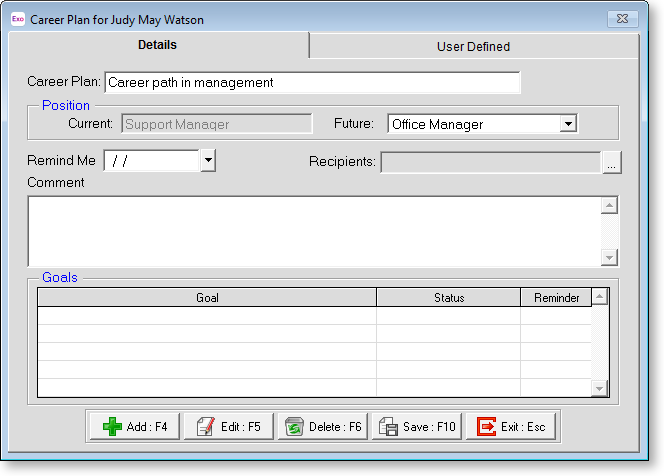The image size is (664, 476).
Task: Click the Status column header
Action: tap(448, 298)
